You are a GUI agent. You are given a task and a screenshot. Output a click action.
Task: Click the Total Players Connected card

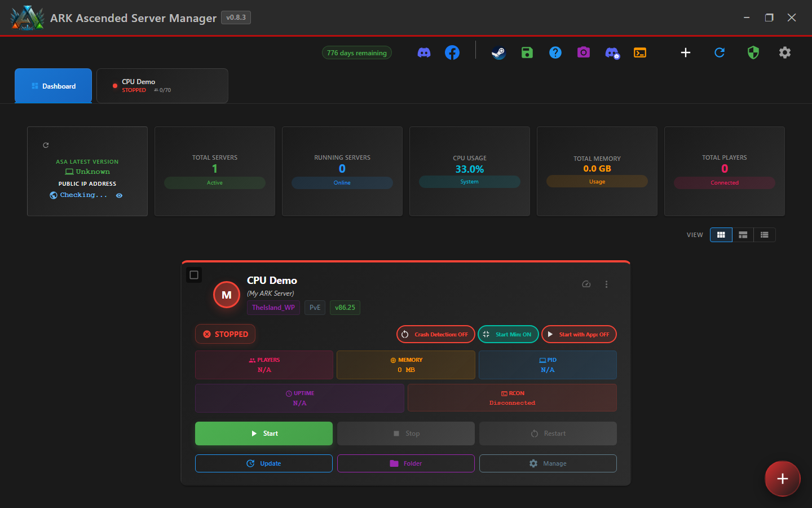[725, 171]
